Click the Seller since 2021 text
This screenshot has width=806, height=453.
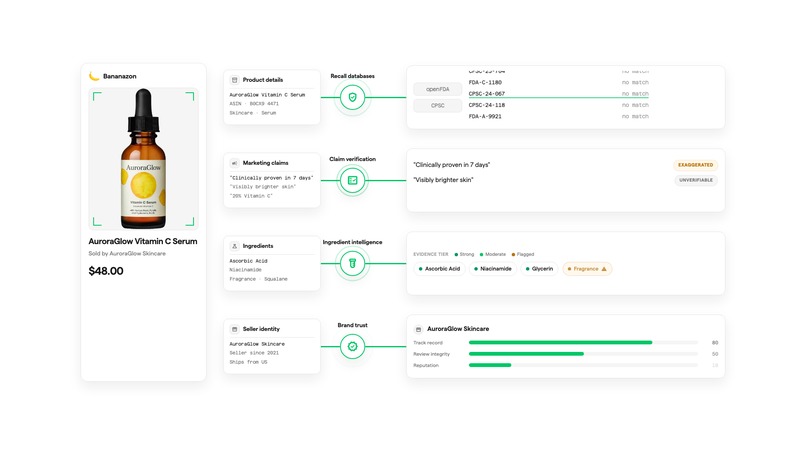[254, 353]
